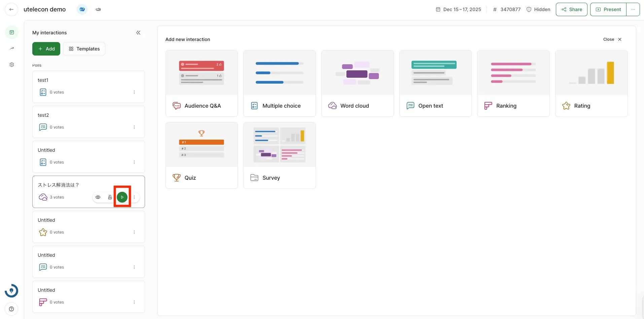Close the Add new interaction panel
644x319 pixels.
point(612,39)
